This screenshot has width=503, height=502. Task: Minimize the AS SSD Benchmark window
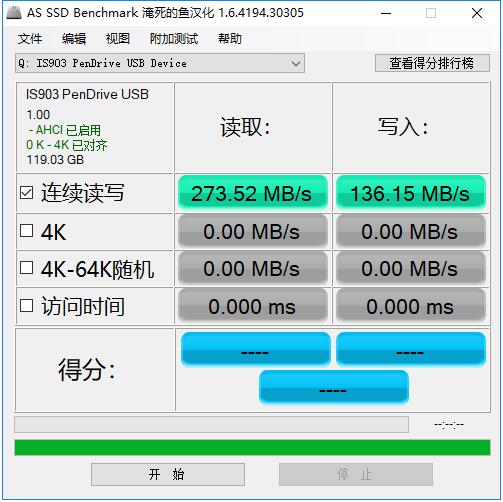[x=386, y=13]
